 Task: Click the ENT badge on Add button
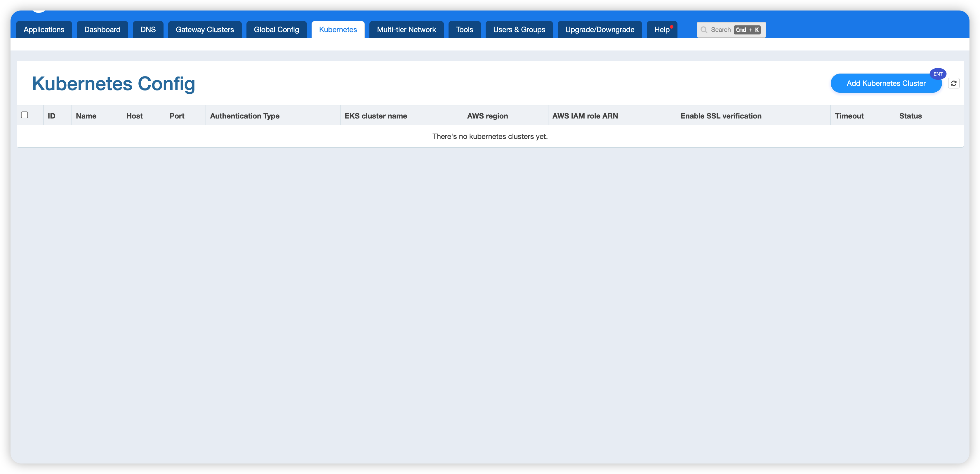(938, 74)
